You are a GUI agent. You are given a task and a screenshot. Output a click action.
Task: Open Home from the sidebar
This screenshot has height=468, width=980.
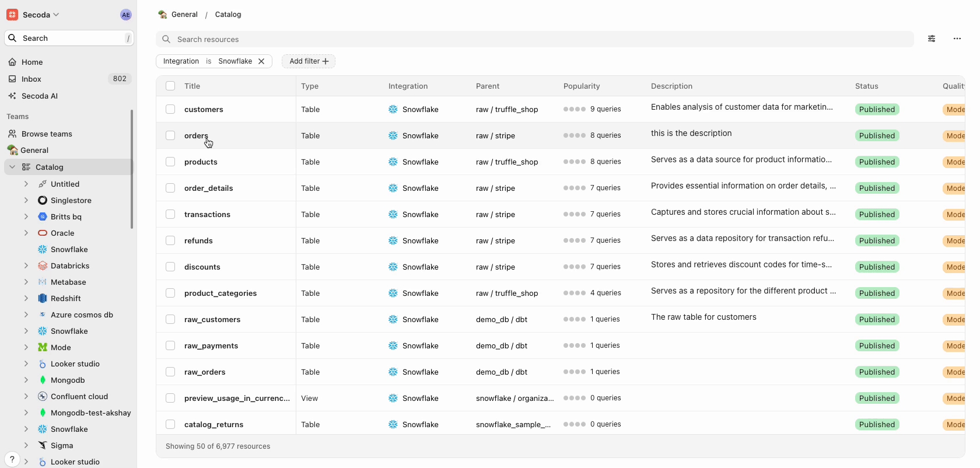point(32,62)
